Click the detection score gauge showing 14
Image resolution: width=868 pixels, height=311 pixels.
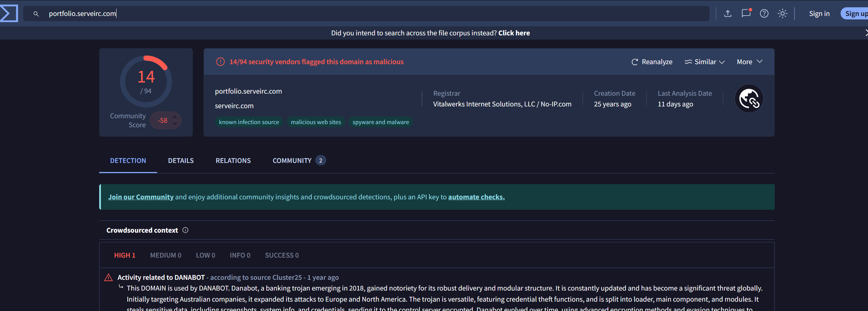coord(146,81)
